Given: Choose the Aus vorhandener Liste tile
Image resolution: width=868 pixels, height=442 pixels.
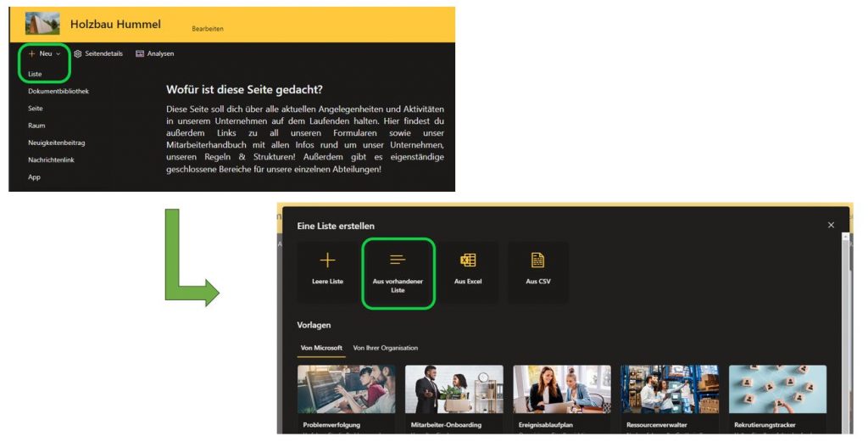Looking at the screenshot, I should [x=398, y=272].
